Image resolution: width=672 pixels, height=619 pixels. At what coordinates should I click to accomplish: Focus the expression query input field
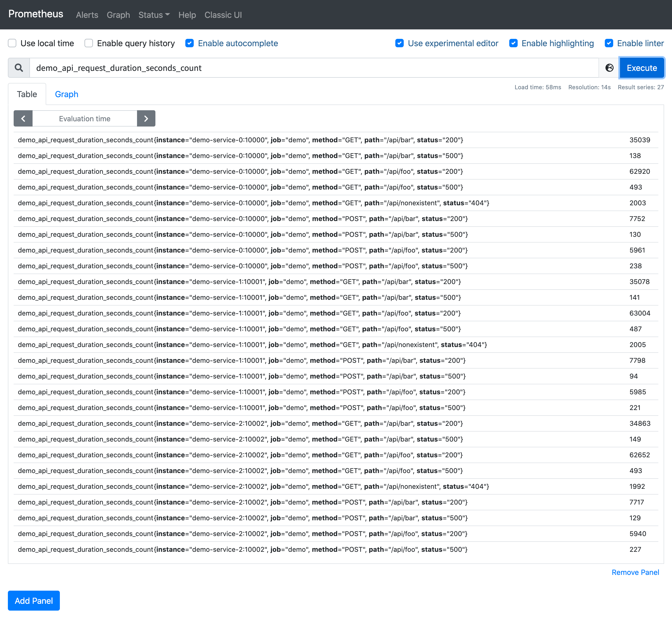pos(314,68)
